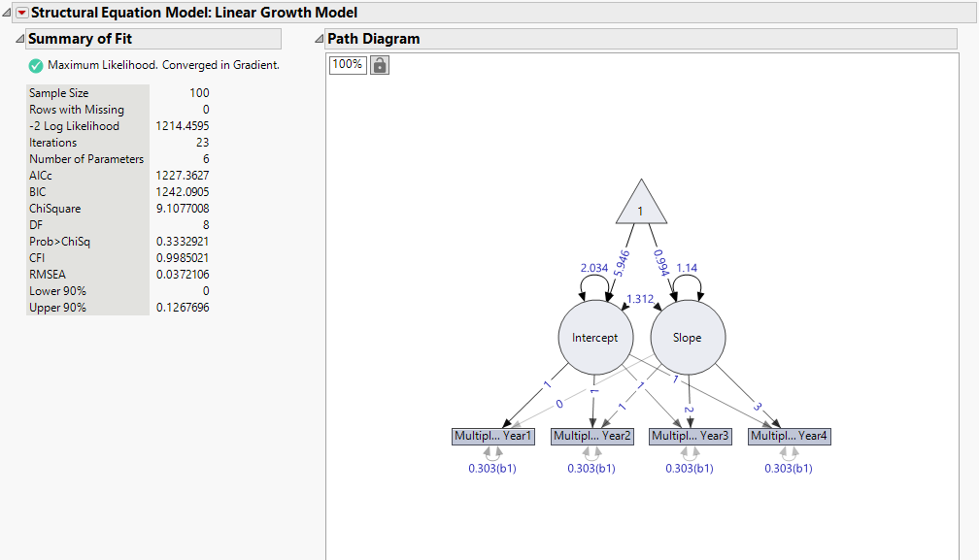Viewport: 979px width, 560px height.
Task: Click the covariance path labeled 1.312
Action: [x=641, y=301]
